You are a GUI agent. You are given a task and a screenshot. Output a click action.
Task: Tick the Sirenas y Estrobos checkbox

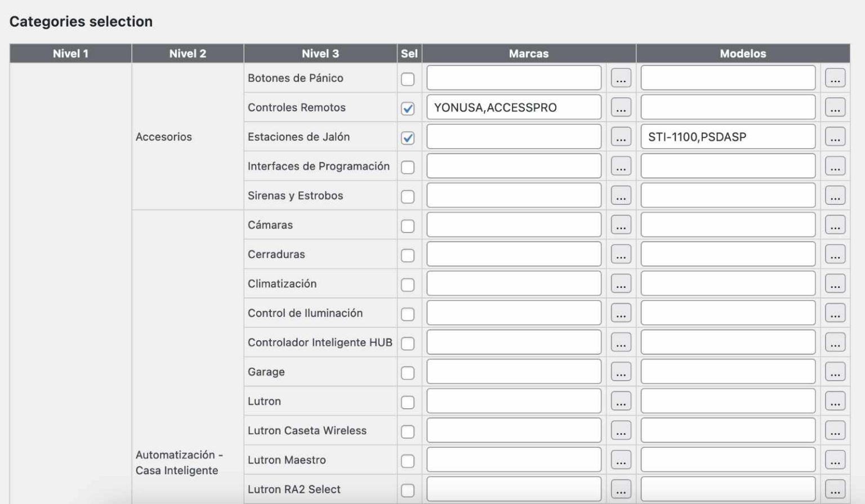coord(408,197)
